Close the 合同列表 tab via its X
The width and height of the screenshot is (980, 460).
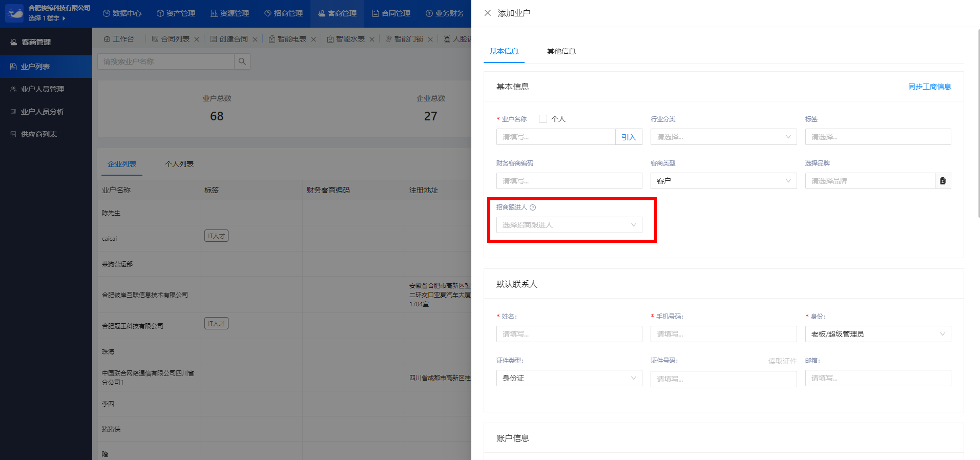(x=197, y=39)
